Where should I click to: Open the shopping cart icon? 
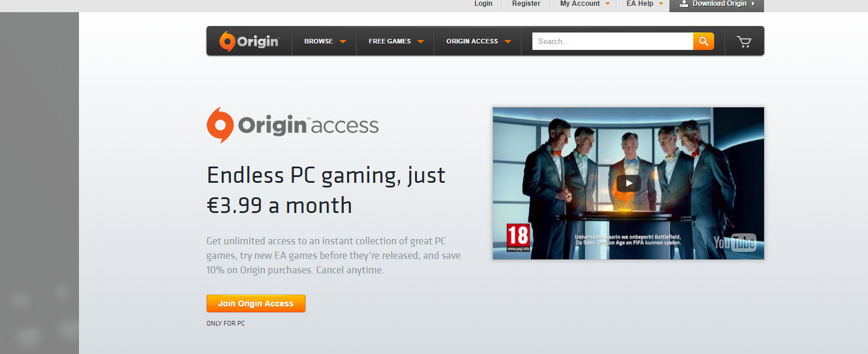pos(744,41)
